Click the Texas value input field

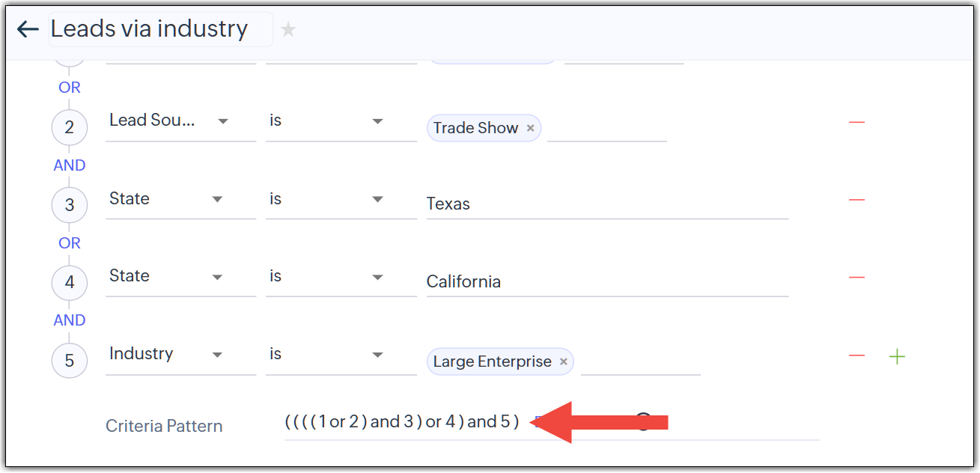[x=606, y=204]
